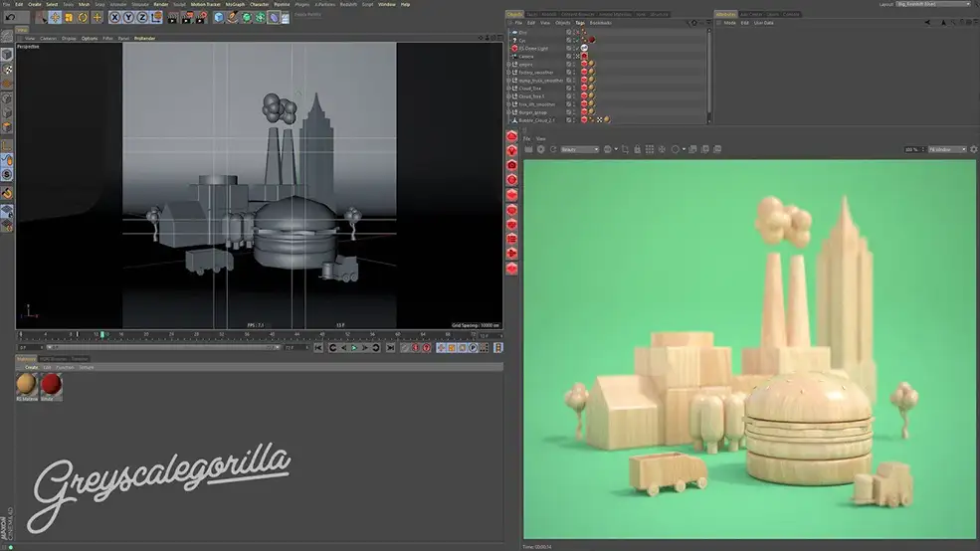This screenshot has width=980, height=551.
Task: Select the RS Dome Light object
Action: click(x=533, y=48)
